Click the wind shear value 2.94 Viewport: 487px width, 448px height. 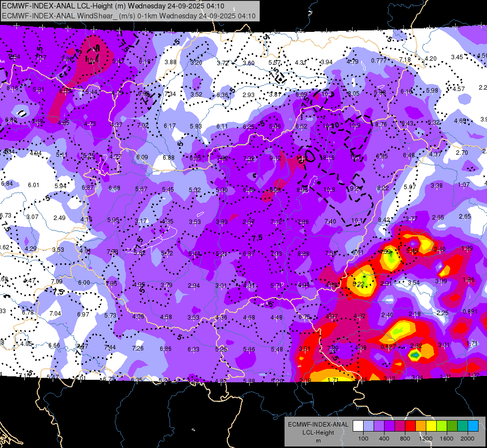coord(194,285)
